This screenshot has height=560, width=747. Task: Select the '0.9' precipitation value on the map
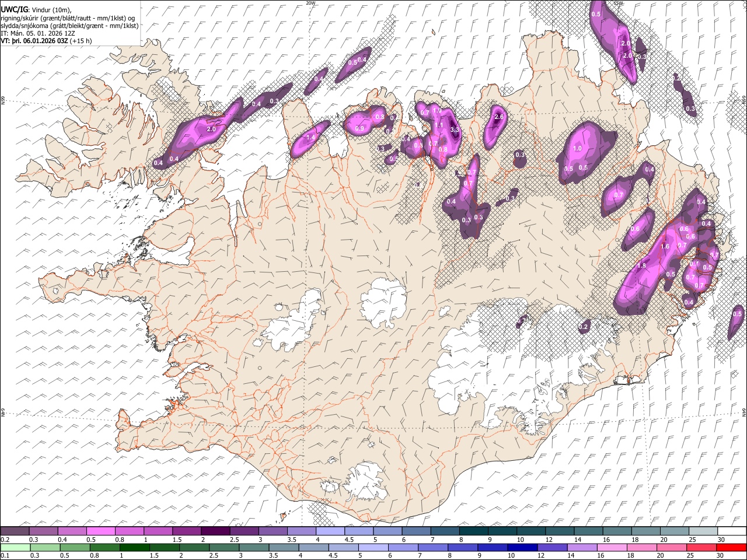pyautogui.click(x=359, y=129)
